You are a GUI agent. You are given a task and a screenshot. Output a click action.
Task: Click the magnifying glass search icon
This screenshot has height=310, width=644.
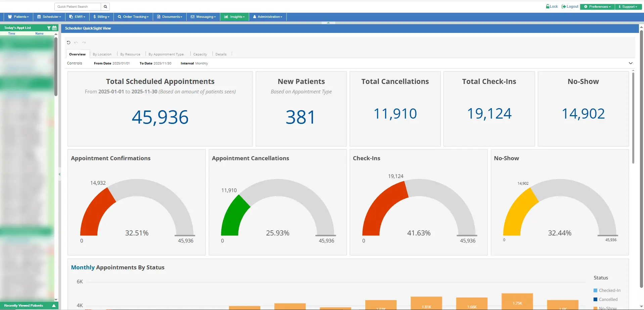[x=105, y=6]
